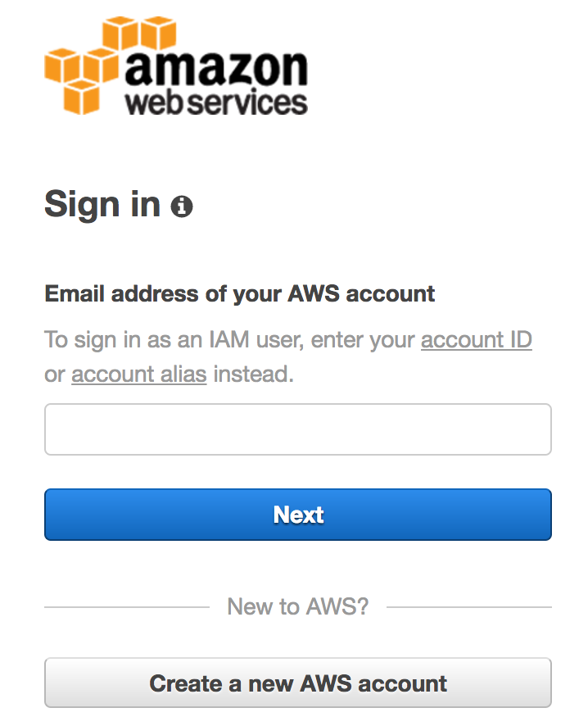Click the bottom-most orange cube in logo
Screen dimensions: 588x726
pyautogui.click(x=82, y=97)
